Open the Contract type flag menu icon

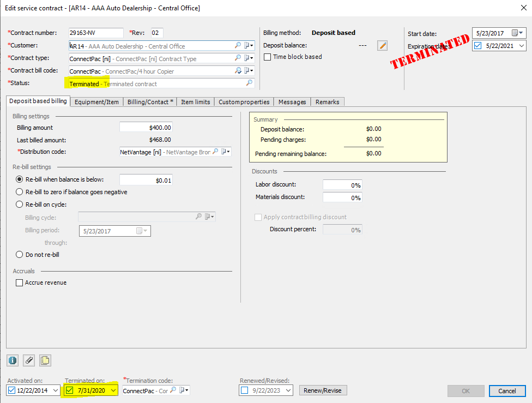[249, 58]
